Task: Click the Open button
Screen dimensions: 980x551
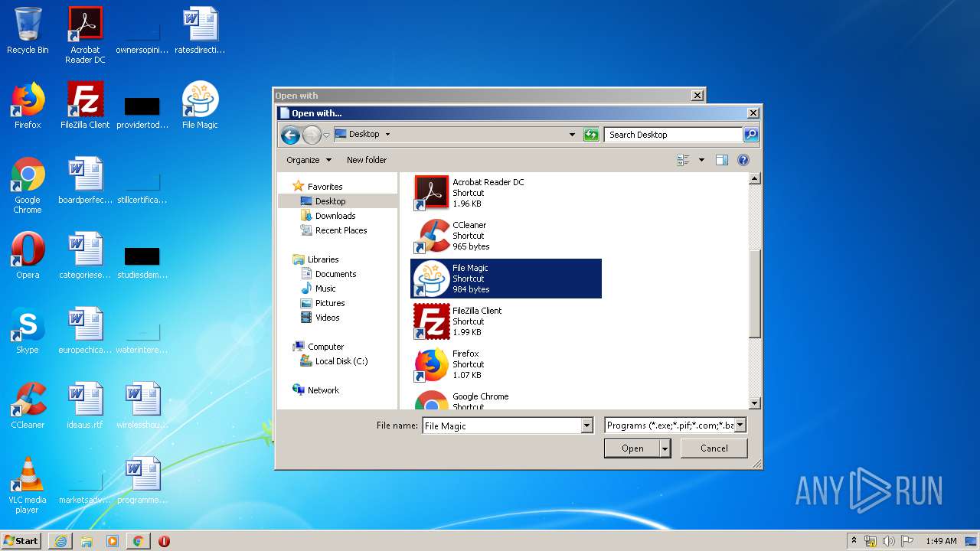Action: click(x=632, y=448)
